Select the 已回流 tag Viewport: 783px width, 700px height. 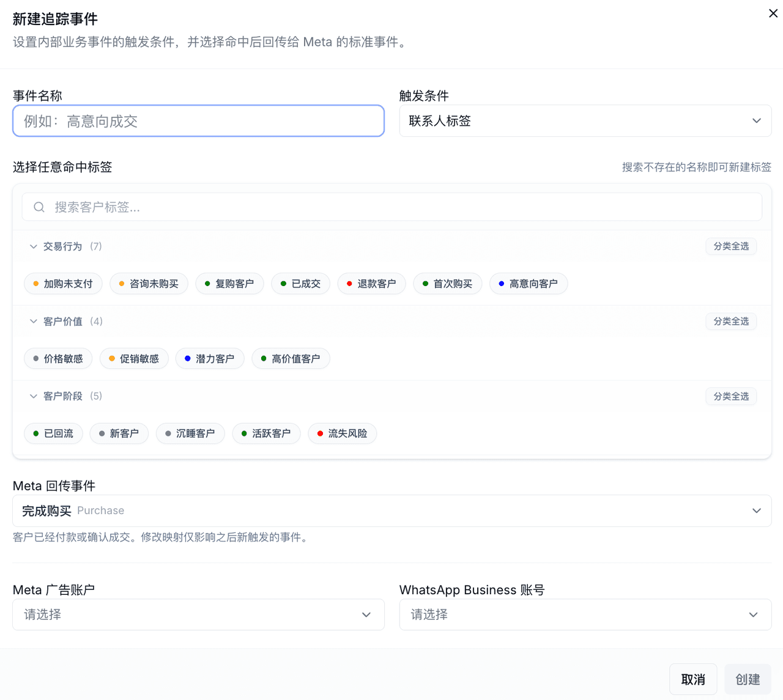point(53,433)
